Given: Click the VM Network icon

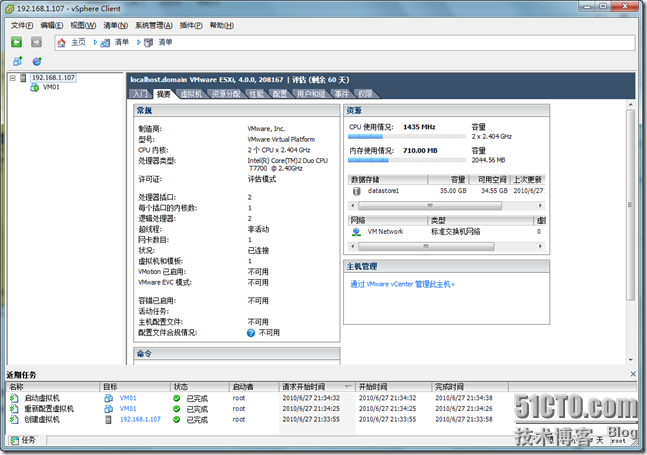Looking at the screenshot, I should (x=357, y=232).
